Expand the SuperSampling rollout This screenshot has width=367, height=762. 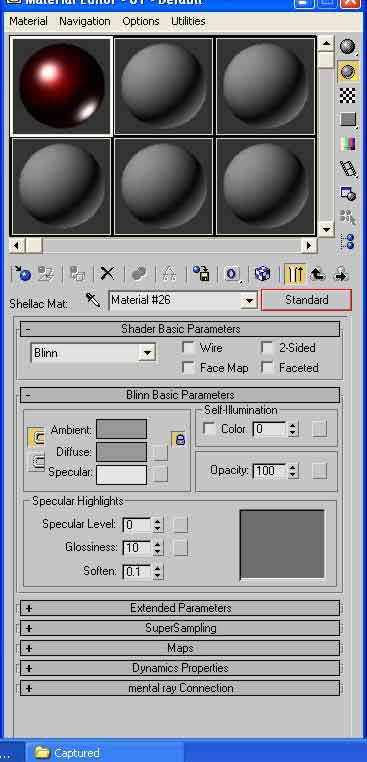click(x=180, y=628)
